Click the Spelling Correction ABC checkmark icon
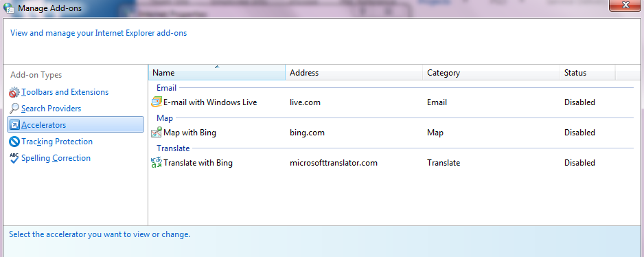The width and height of the screenshot is (644, 257). coord(14,158)
